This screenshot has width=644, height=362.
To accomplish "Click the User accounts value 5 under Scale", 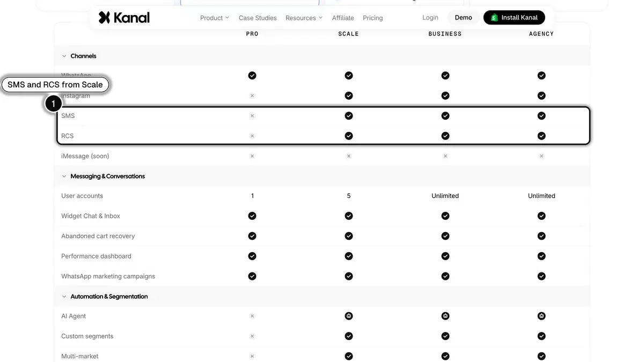I will pos(349,196).
